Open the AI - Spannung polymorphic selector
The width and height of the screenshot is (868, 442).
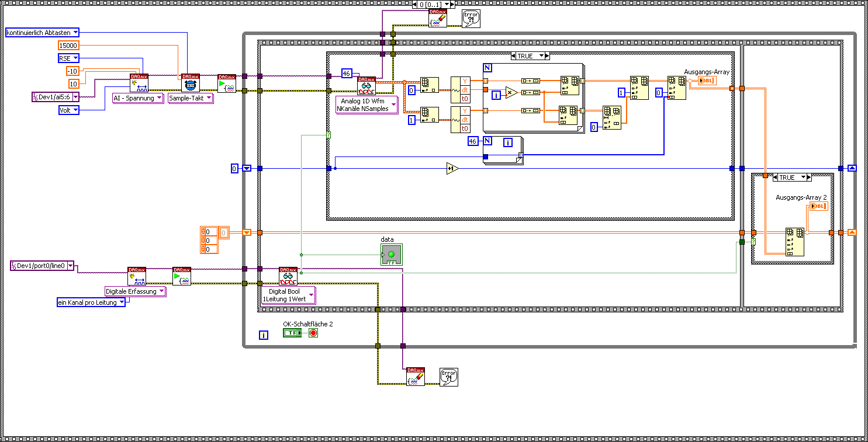coord(138,98)
